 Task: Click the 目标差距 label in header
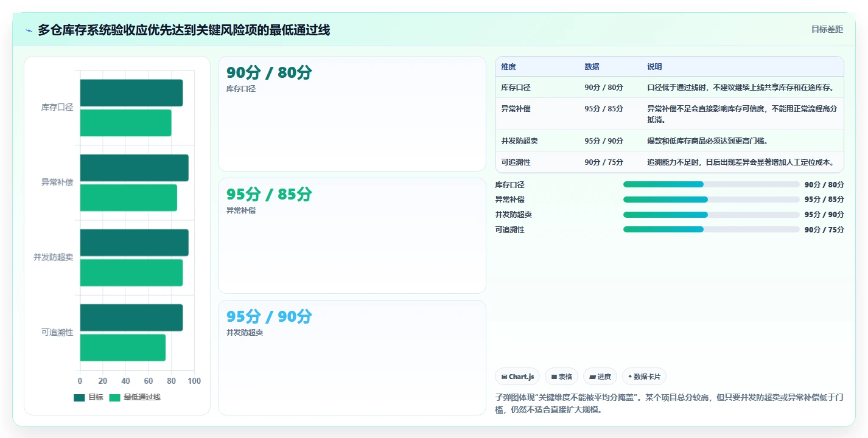click(827, 29)
